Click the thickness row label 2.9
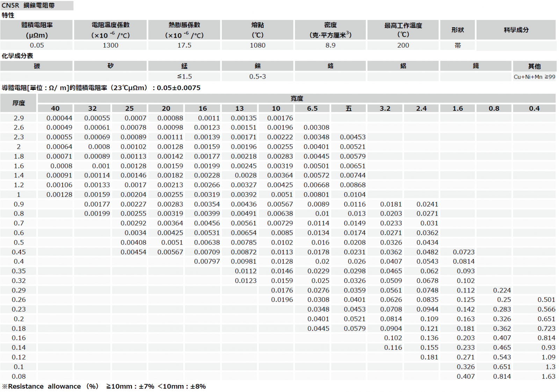 coord(19,118)
